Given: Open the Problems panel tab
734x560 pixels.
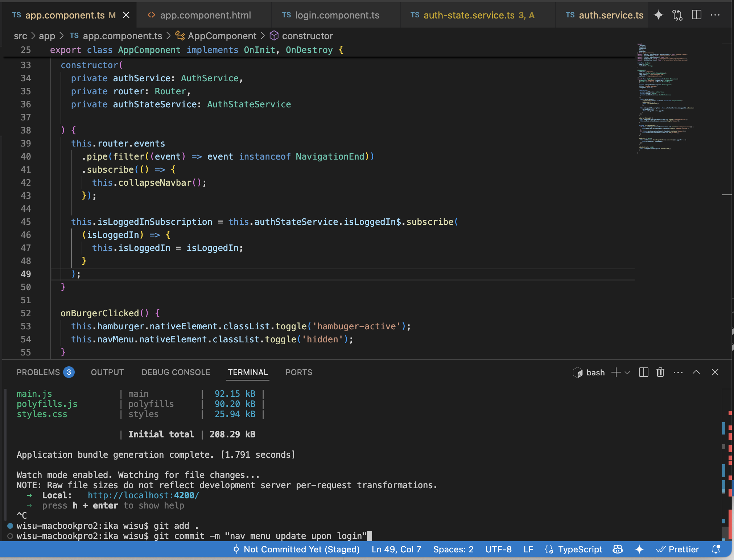Looking at the screenshot, I should 38,372.
